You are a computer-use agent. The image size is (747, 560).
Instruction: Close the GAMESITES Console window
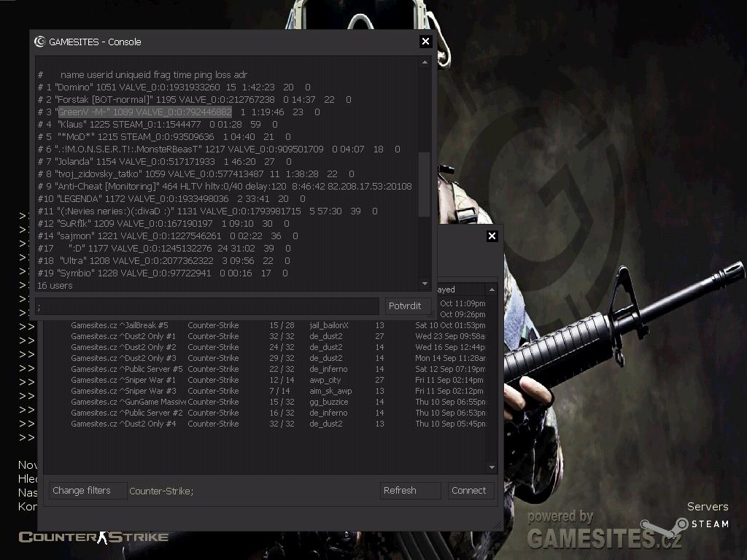point(425,42)
